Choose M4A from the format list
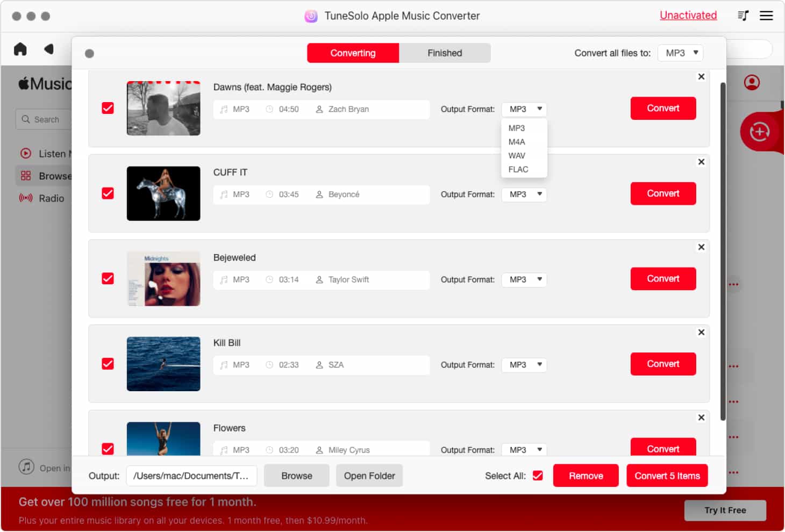This screenshot has width=785, height=532. pyautogui.click(x=517, y=142)
